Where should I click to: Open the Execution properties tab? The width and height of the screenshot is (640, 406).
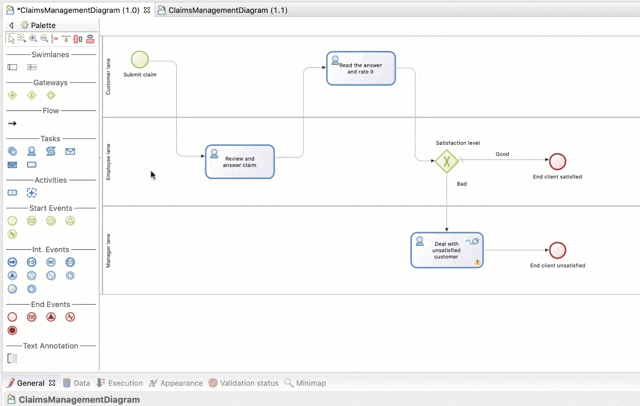[120, 383]
